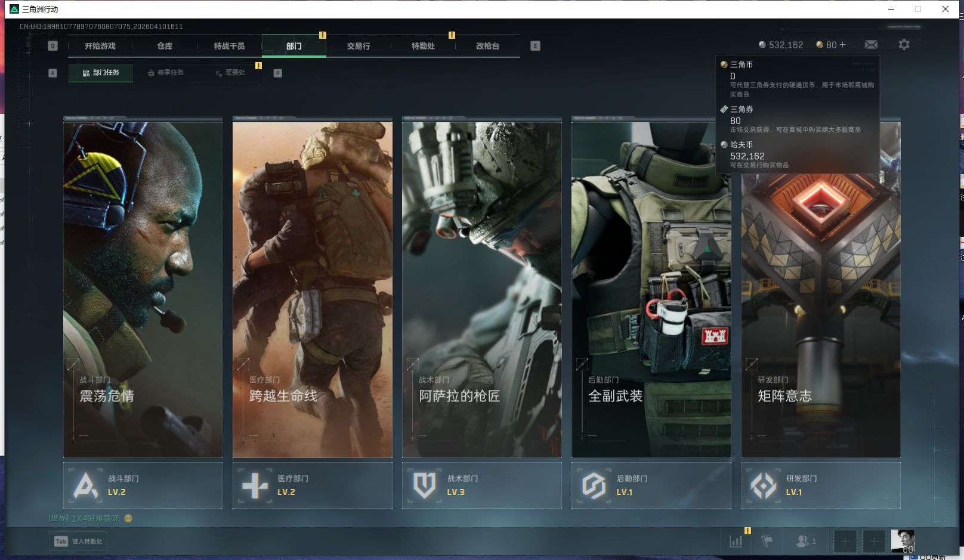
Task: Click the second empty squad slot plus
Action: tap(874, 542)
